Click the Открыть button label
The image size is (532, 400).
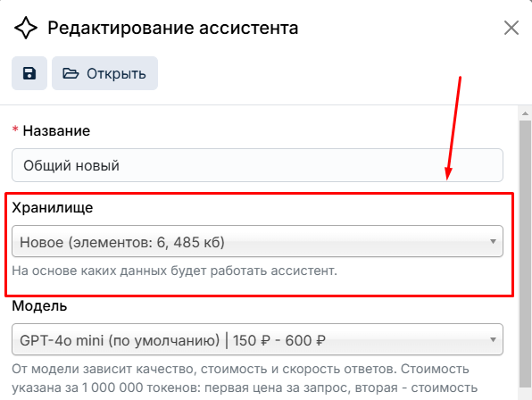click(x=116, y=73)
